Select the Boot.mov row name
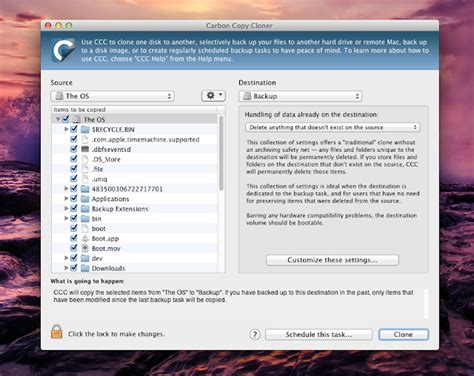This screenshot has height=376, width=474. (106, 248)
